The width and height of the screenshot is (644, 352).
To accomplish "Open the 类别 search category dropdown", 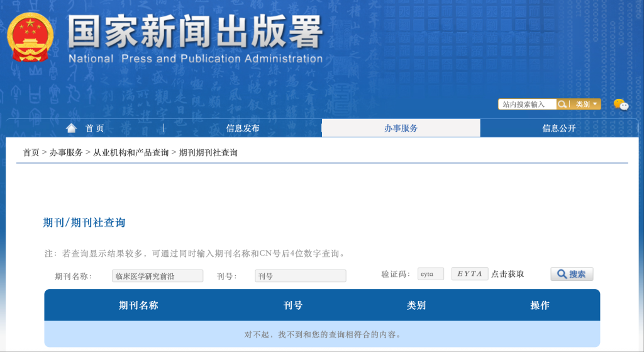I will click(x=586, y=105).
